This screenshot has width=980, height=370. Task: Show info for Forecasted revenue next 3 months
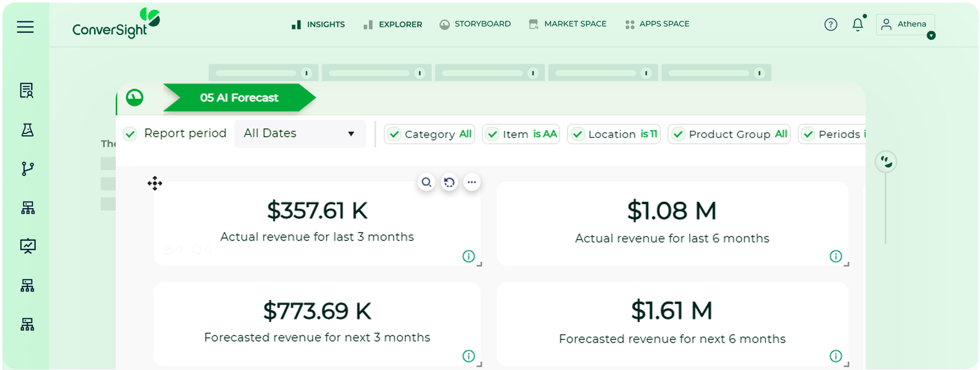468,356
